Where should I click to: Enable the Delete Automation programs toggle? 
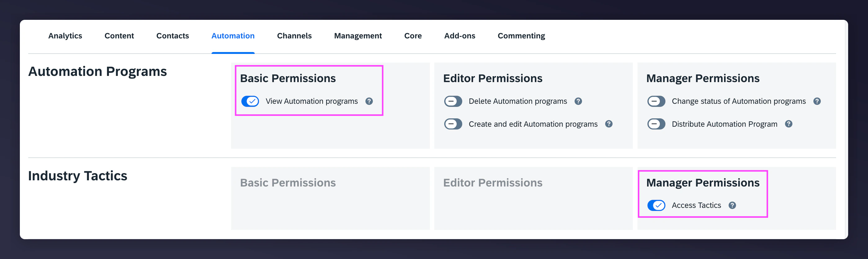point(453,101)
